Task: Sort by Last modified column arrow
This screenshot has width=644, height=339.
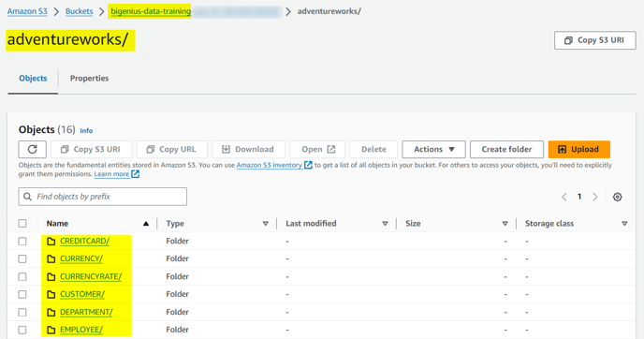Action: coord(385,224)
